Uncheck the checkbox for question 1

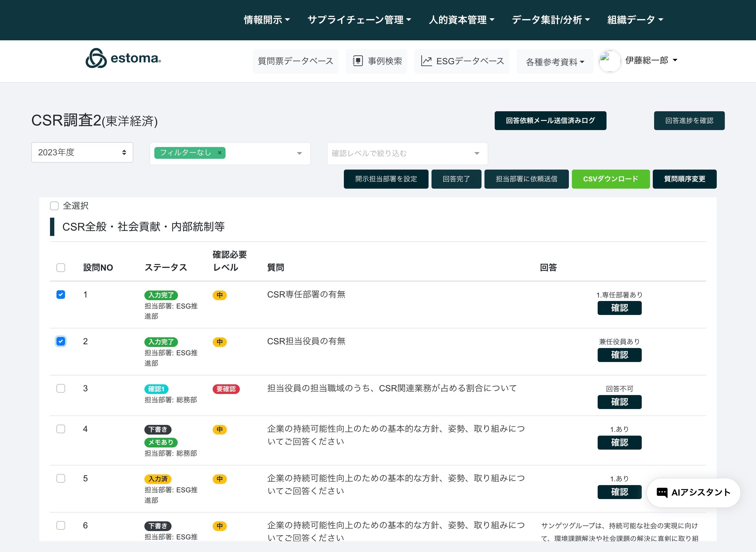click(x=61, y=295)
